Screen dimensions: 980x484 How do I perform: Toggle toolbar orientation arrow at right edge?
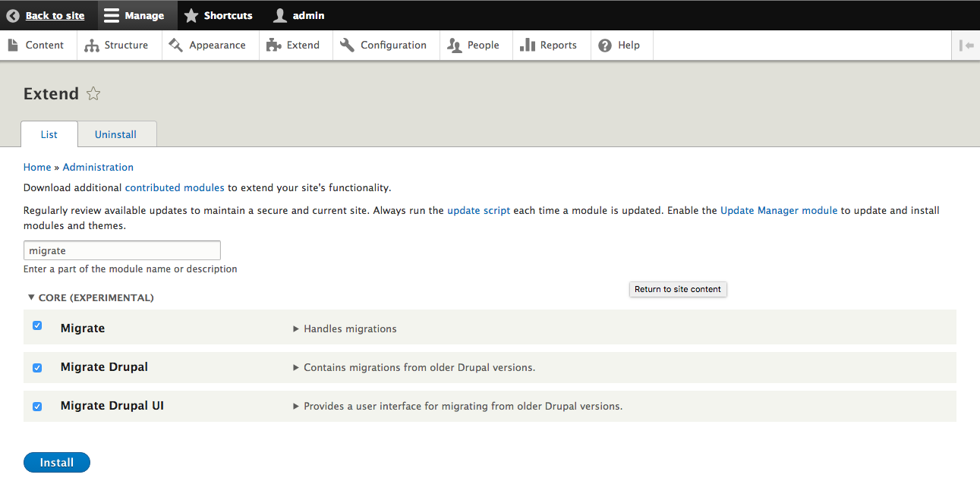tap(966, 46)
